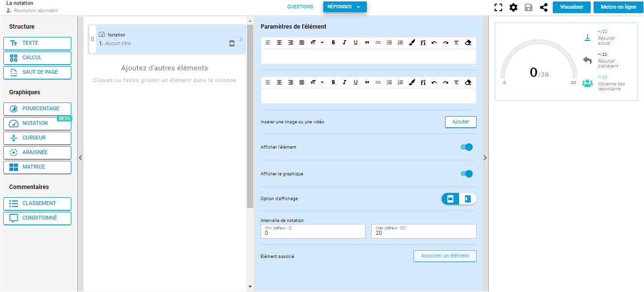The image size is (644, 292).
Task: Justify text in the second editor
Action: click(x=301, y=83)
